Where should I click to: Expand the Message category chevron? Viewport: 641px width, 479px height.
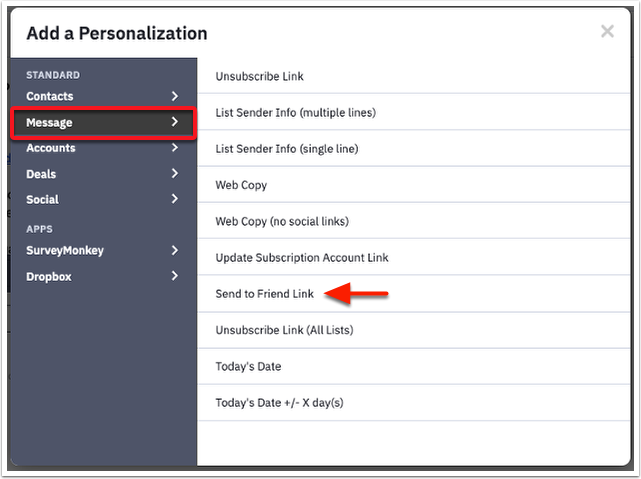[174, 122]
